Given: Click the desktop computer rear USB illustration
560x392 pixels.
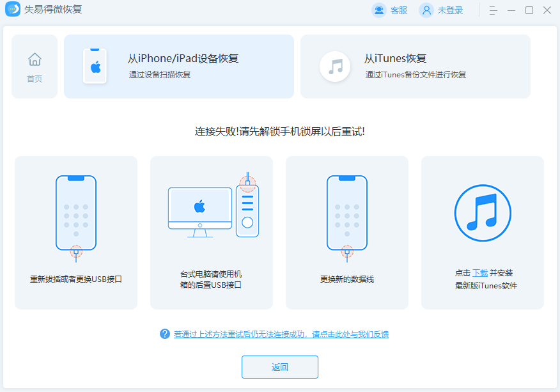Looking at the screenshot, I should (x=212, y=208).
